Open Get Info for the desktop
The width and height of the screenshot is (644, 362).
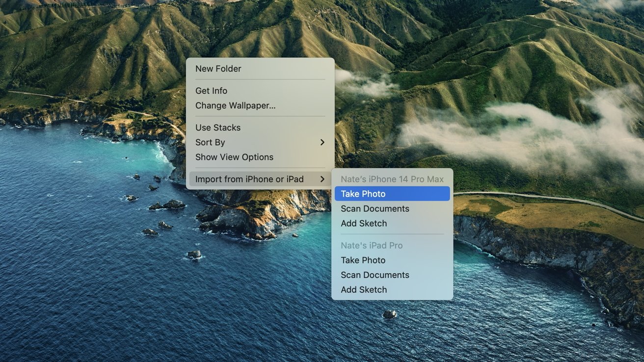click(x=212, y=91)
